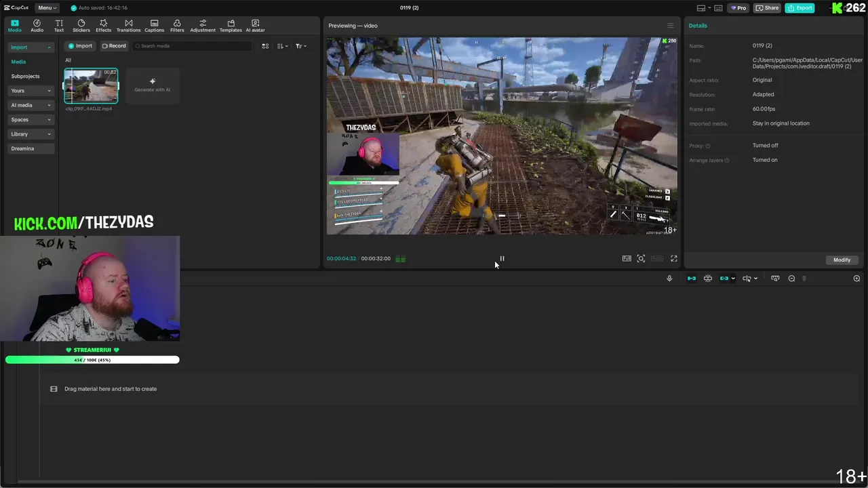Zoom in the timeline
This screenshot has height=488, width=868.
coord(856,279)
